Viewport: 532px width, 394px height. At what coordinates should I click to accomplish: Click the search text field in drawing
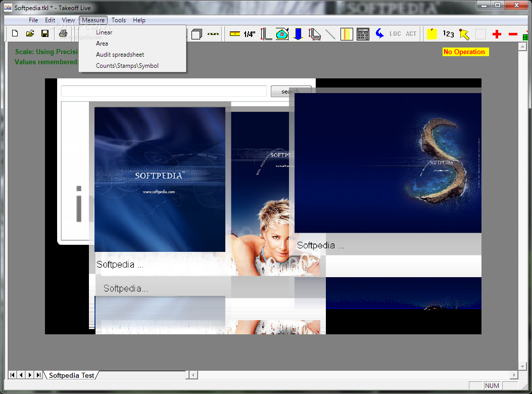click(164, 92)
